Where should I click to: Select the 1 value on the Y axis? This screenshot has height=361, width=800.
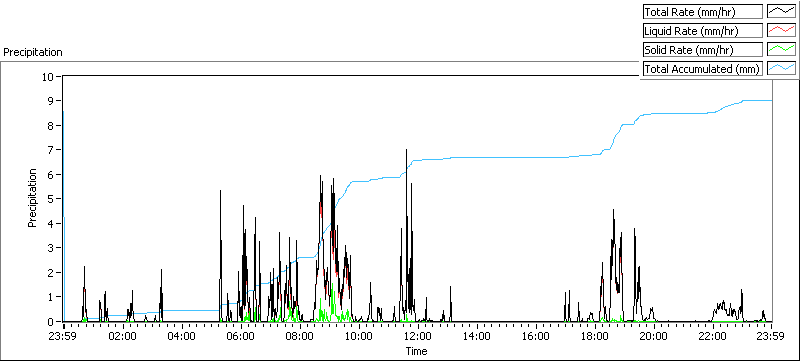(x=51, y=297)
